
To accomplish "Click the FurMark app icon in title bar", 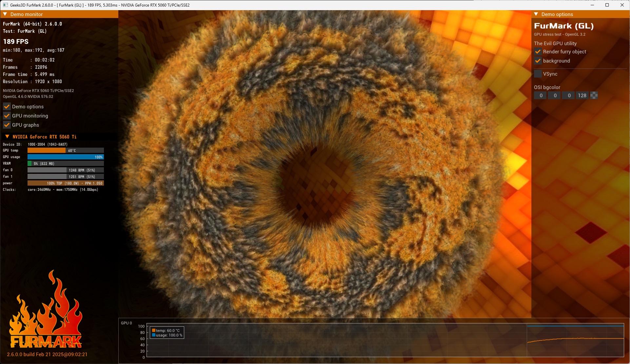I will point(5,5).
